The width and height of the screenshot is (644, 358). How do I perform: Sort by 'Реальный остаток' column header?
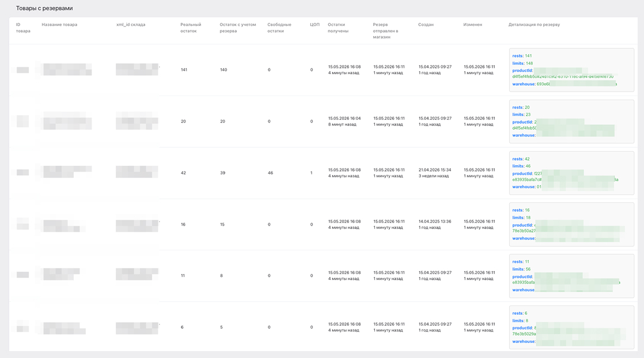pyautogui.click(x=191, y=28)
